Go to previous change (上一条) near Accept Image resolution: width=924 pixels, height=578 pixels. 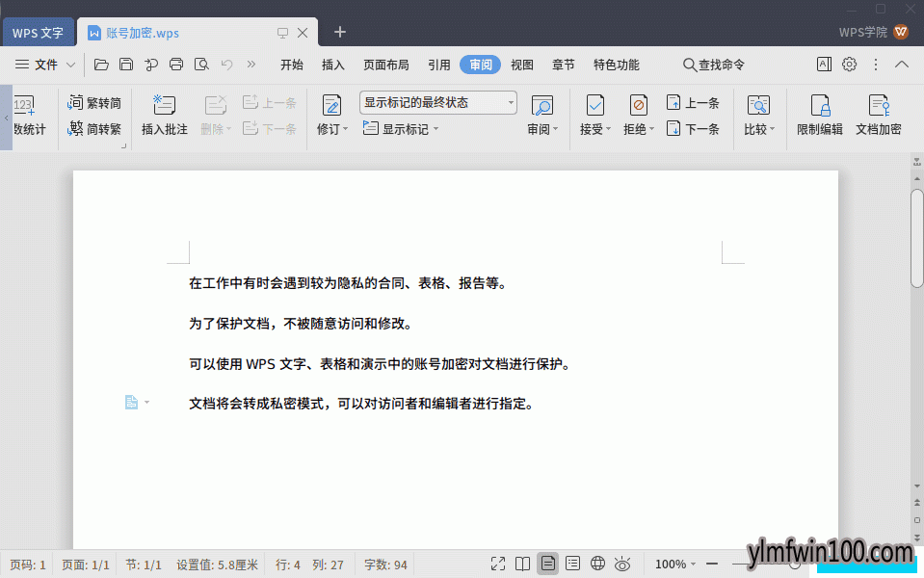(693, 102)
